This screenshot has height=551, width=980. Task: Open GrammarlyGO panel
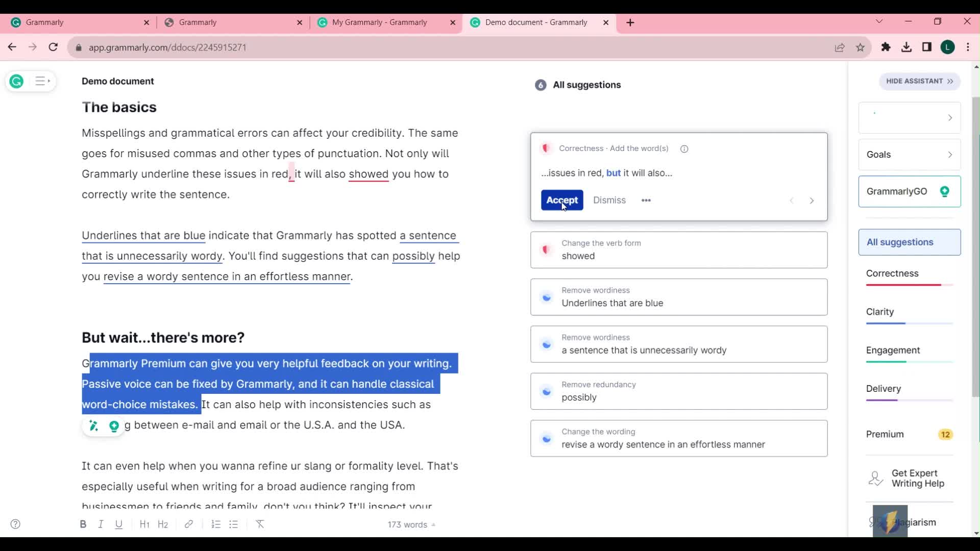tap(910, 191)
